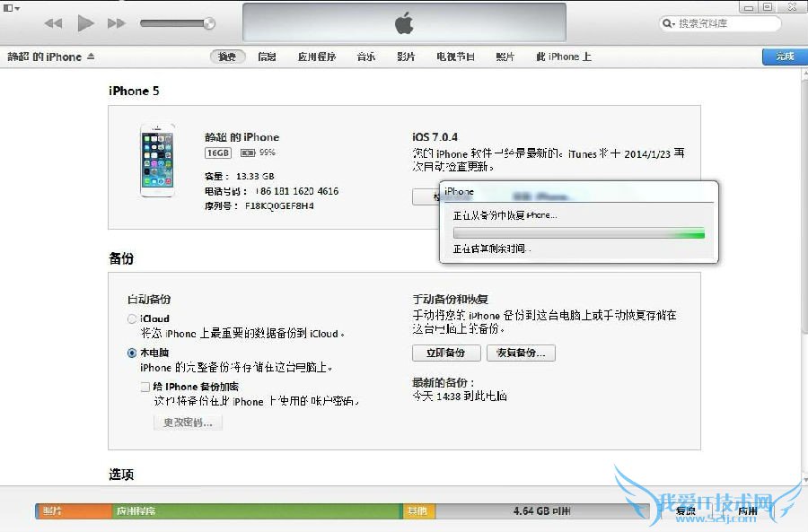Click the battery level icon
808x532 pixels.
pos(248,153)
